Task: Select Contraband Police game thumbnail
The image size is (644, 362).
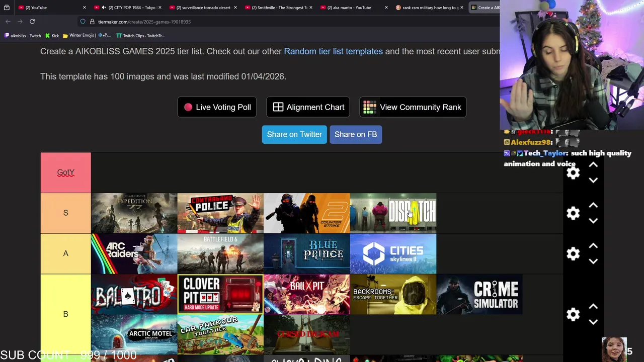Action: point(220,213)
